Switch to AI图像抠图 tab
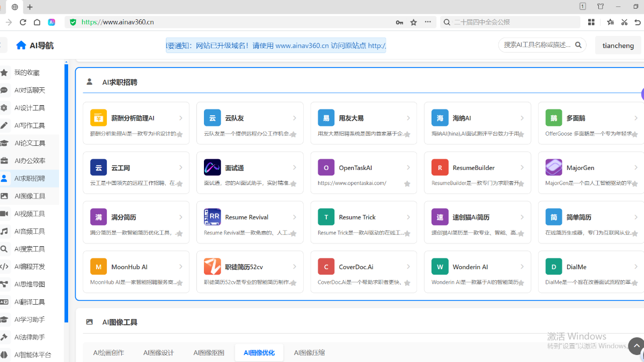The image size is (644, 362). click(x=209, y=352)
